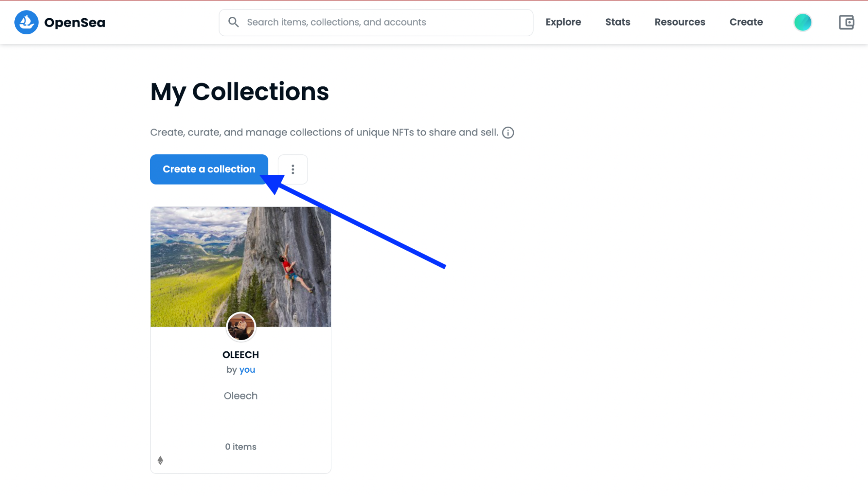
Task: Click the search input field
Action: click(376, 22)
